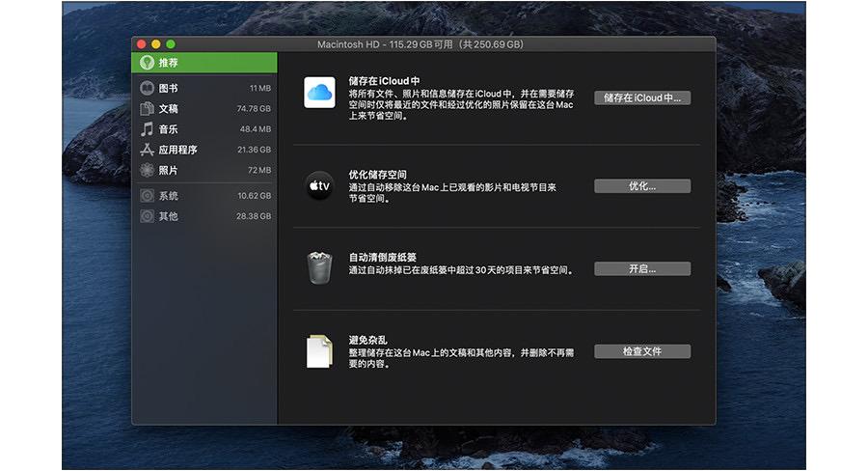Click the Macintosh HD window title

click(420, 44)
